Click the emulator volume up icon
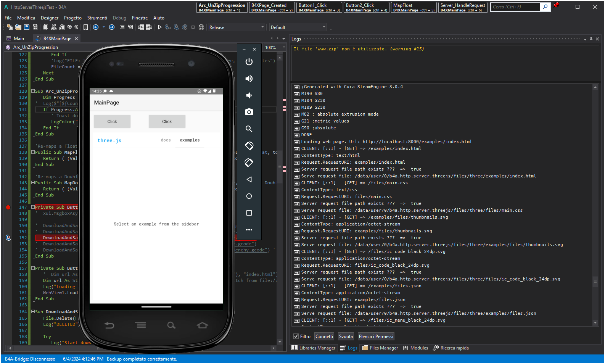This screenshot has width=605, height=364. click(x=249, y=79)
